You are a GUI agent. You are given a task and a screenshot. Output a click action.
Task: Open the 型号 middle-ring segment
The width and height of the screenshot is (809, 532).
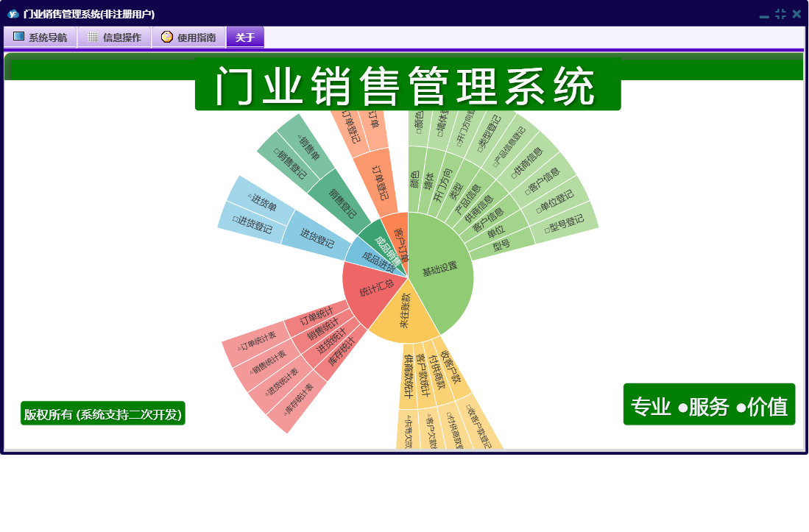click(501, 244)
